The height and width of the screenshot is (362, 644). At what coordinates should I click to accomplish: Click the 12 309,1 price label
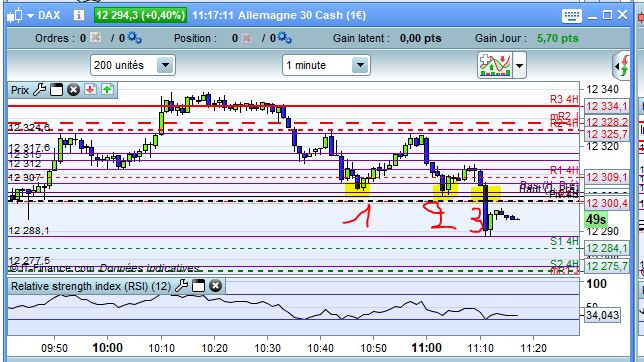pos(607,177)
